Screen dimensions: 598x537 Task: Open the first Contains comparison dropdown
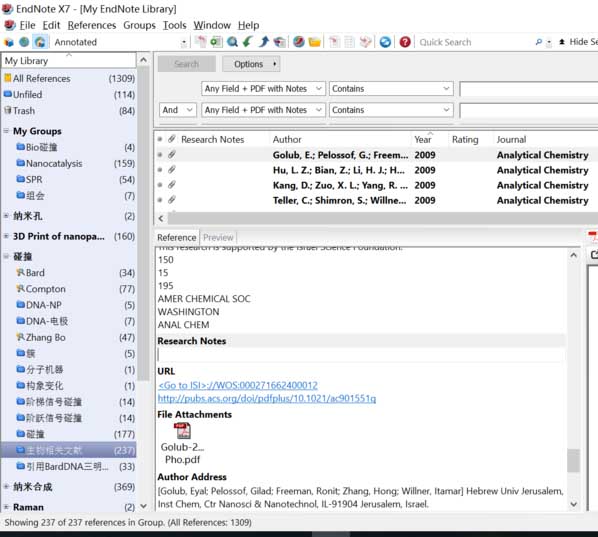click(x=391, y=88)
